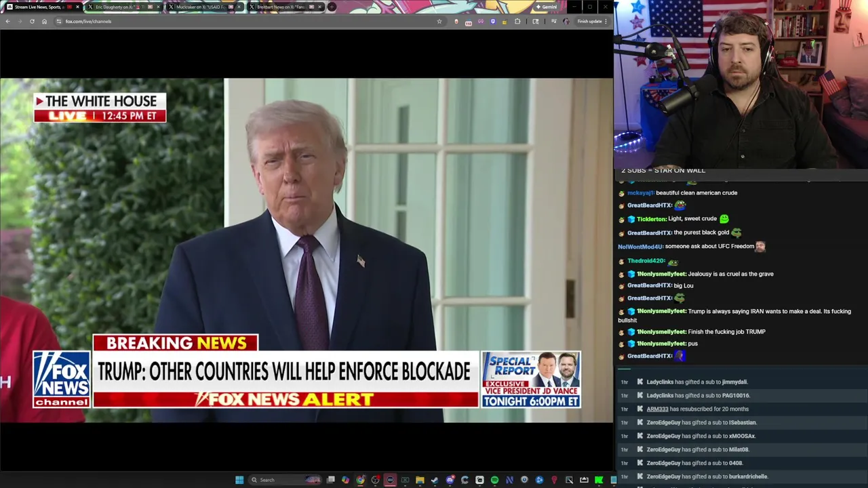The width and height of the screenshot is (868, 488).
Task: Click the '2 SUBS = STAR ON WALL' banner
Action: (x=663, y=171)
